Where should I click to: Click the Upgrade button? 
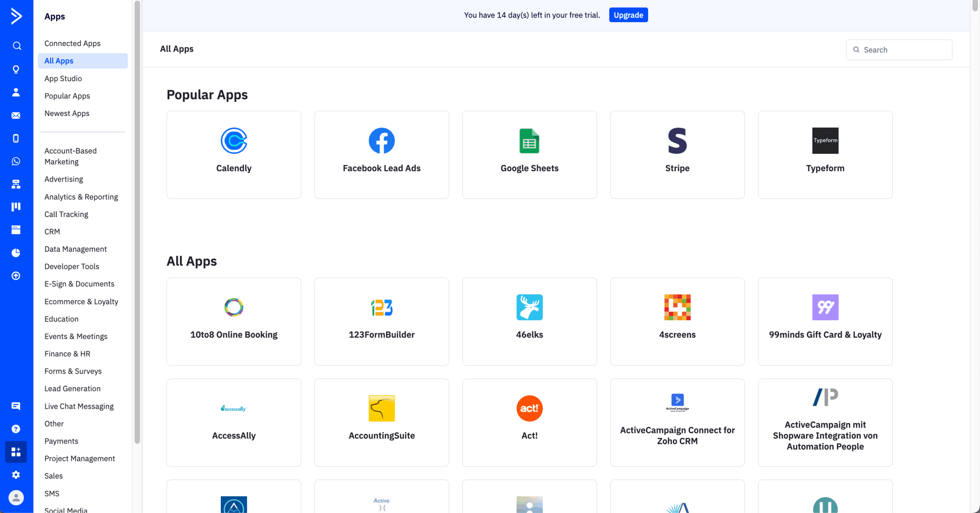628,15
